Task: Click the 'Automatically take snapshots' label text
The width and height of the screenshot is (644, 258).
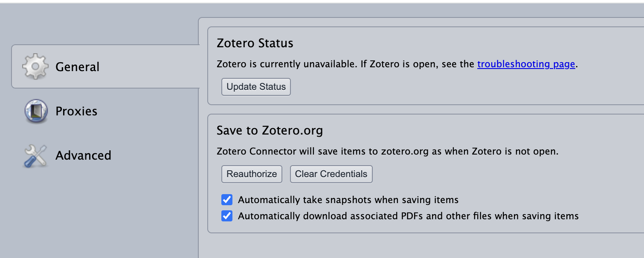Action: [348, 200]
